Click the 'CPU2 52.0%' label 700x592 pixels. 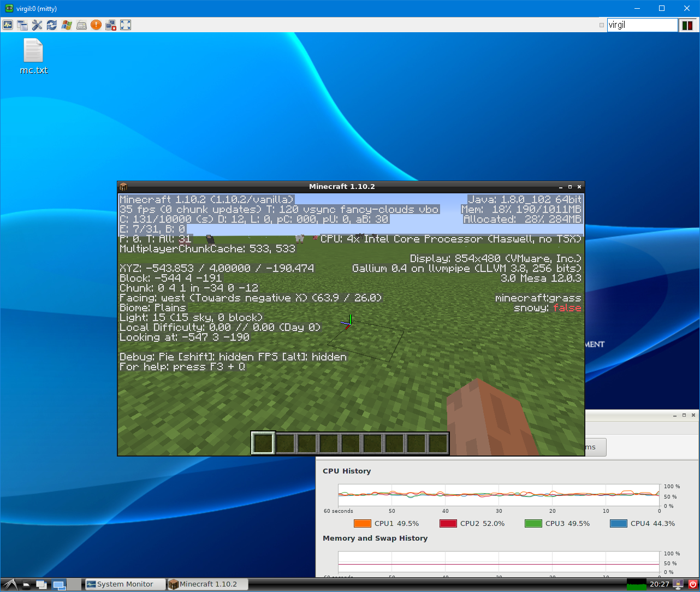click(x=482, y=523)
